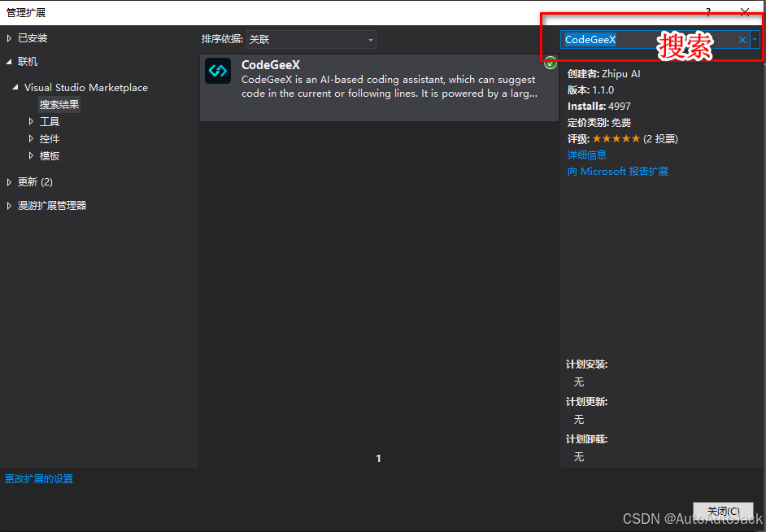The height and width of the screenshot is (532, 766).
Task: Click the 计划更新: label
Action: (x=587, y=402)
